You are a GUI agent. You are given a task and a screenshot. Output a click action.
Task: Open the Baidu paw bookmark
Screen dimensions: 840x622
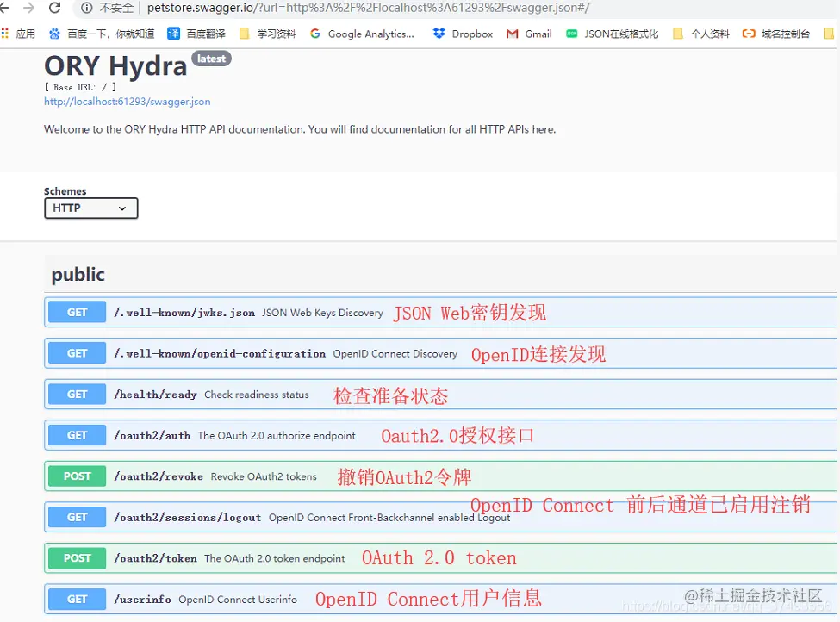(54, 34)
